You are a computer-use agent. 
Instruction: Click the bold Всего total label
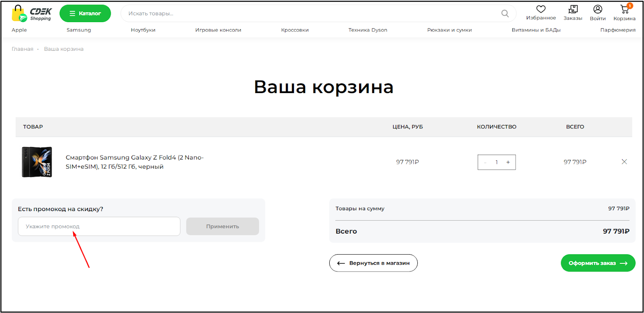click(x=346, y=231)
